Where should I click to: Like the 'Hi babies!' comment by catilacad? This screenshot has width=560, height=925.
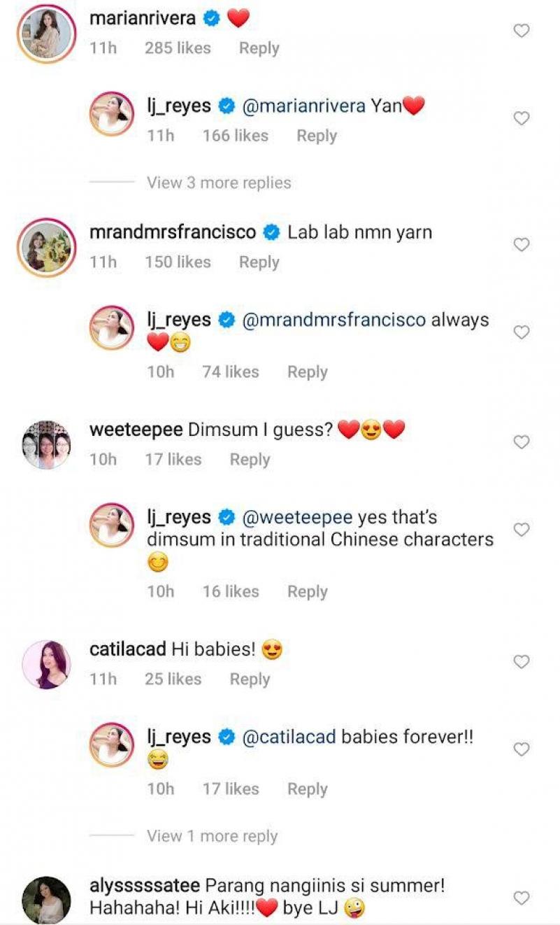pos(522,661)
